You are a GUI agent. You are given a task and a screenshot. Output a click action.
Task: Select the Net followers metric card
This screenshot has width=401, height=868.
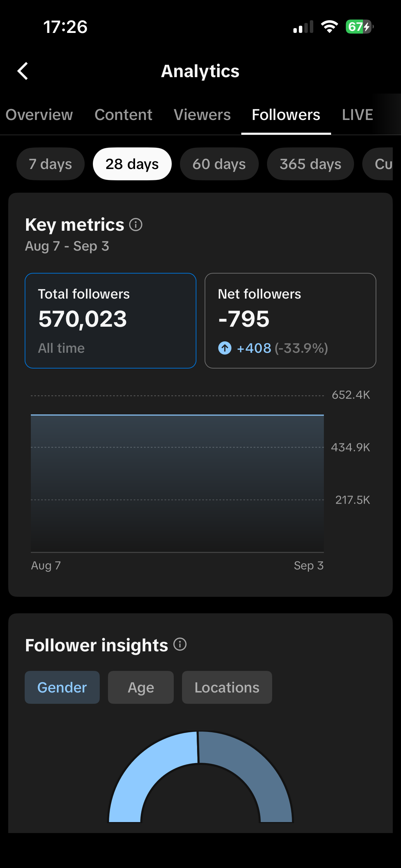pos(290,321)
